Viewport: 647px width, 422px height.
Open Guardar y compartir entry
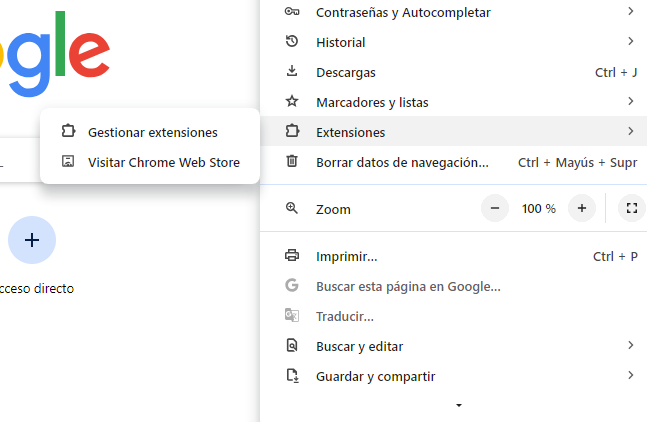(453, 376)
